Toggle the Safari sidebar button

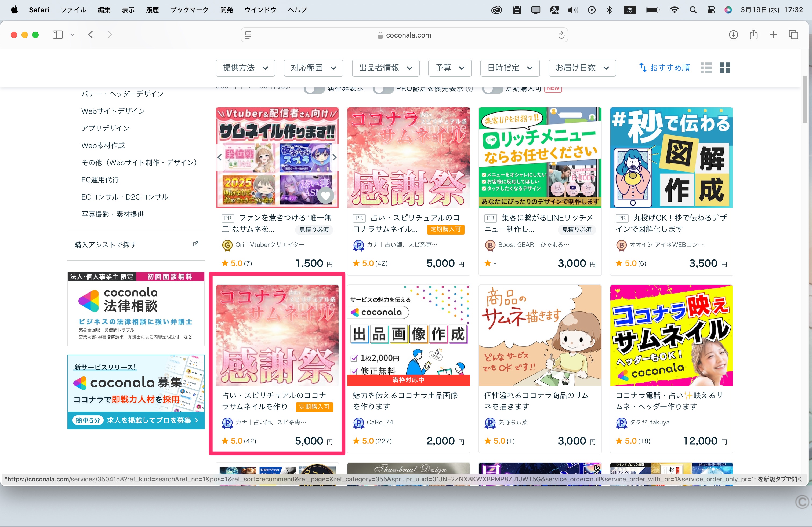click(x=58, y=35)
